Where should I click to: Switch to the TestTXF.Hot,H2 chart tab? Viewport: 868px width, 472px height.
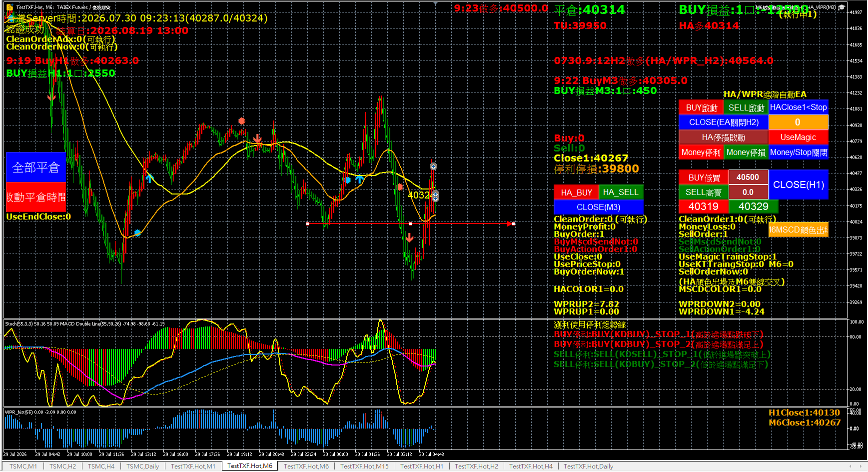pos(476,466)
